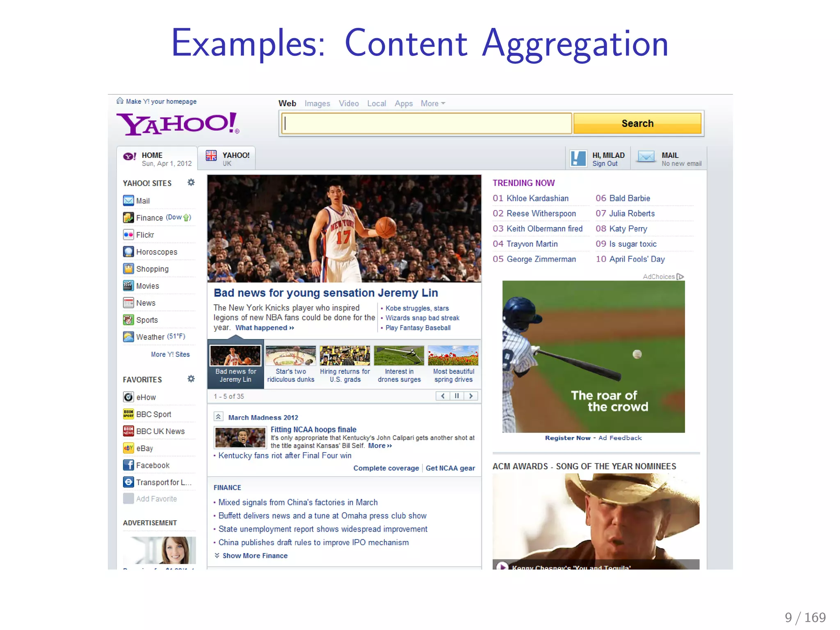Open the Transport for London favorite icon
The image size is (840, 630).
[x=128, y=482]
